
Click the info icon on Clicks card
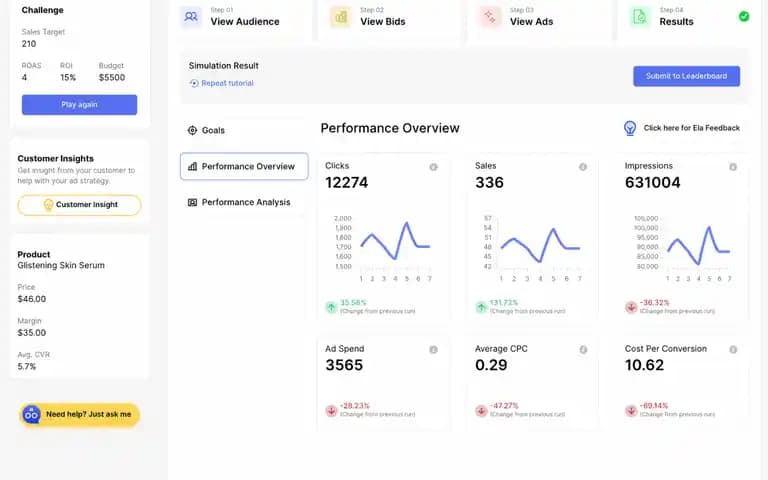click(433, 167)
